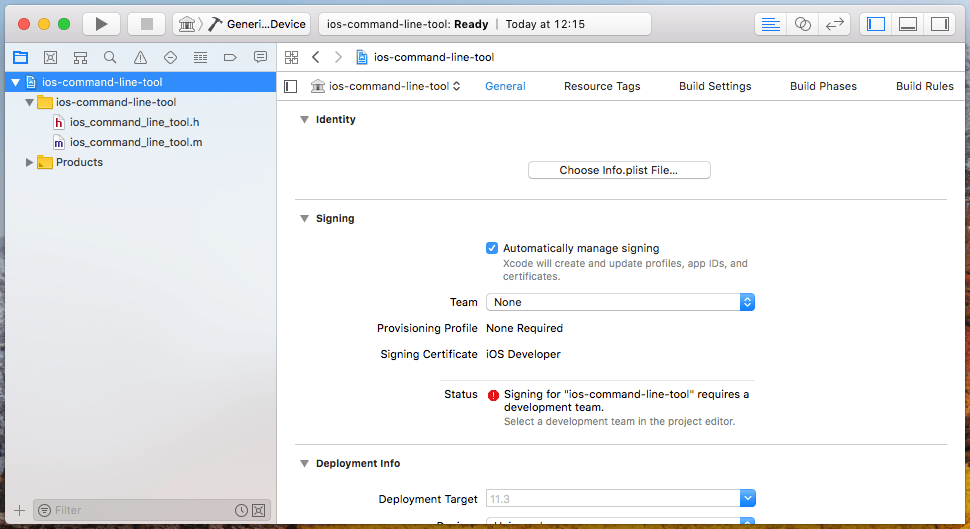970x529 pixels.
Task: Add a new file with plus button
Action: pyautogui.click(x=19, y=510)
